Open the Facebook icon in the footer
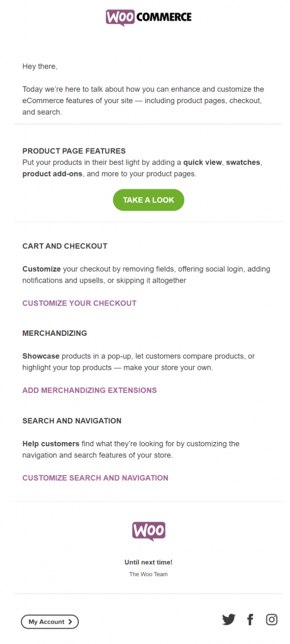Screen dimensions: 290x644 (250, 619)
